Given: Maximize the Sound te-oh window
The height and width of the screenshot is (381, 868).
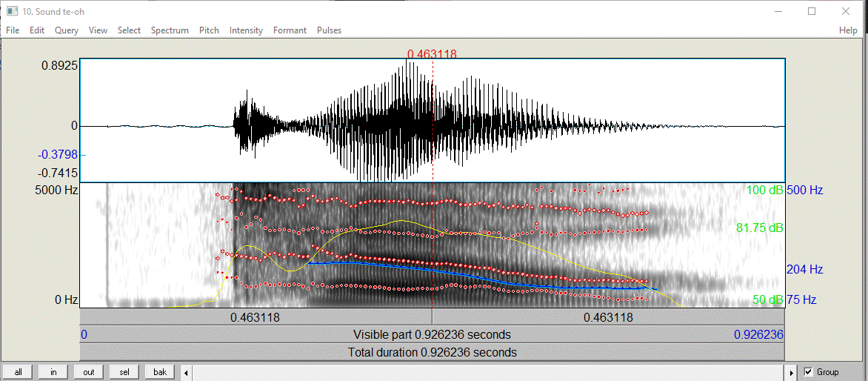Looking at the screenshot, I should coord(812,11).
